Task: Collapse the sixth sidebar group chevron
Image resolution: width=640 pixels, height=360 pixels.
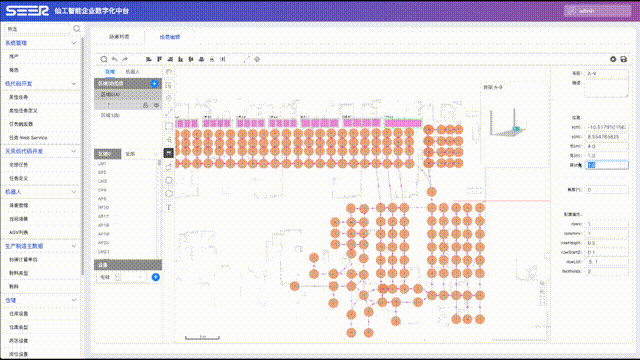Action: (x=73, y=300)
